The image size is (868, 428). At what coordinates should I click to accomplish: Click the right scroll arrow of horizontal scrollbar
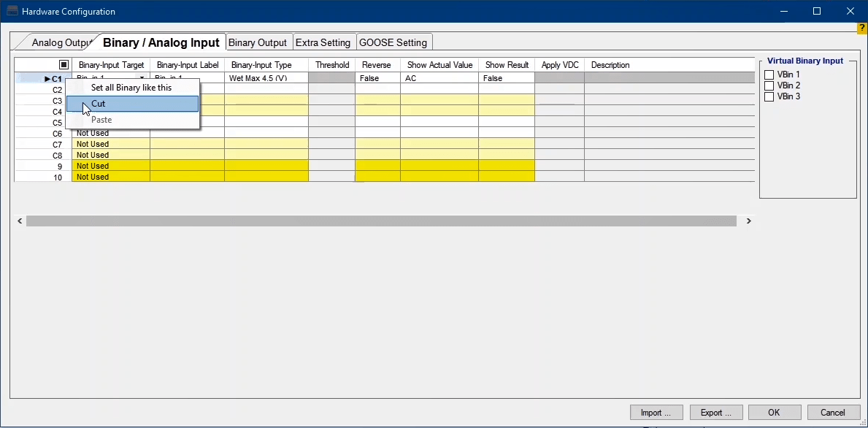748,221
